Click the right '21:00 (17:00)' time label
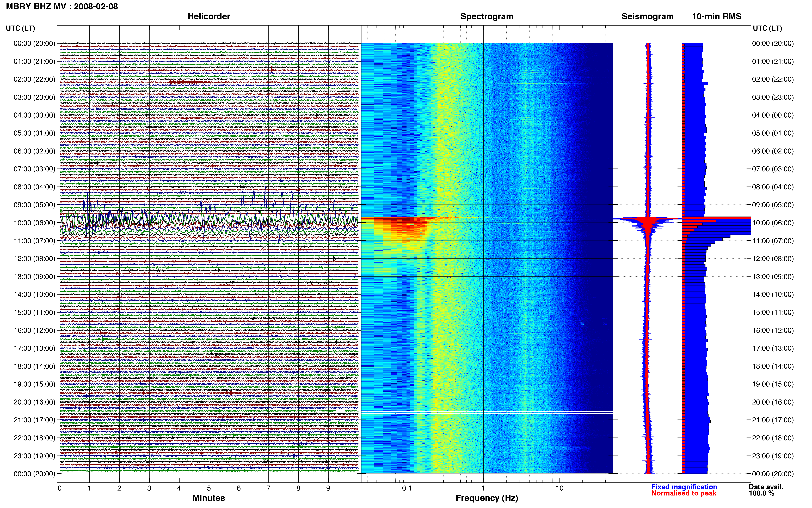 click(773, 420)
